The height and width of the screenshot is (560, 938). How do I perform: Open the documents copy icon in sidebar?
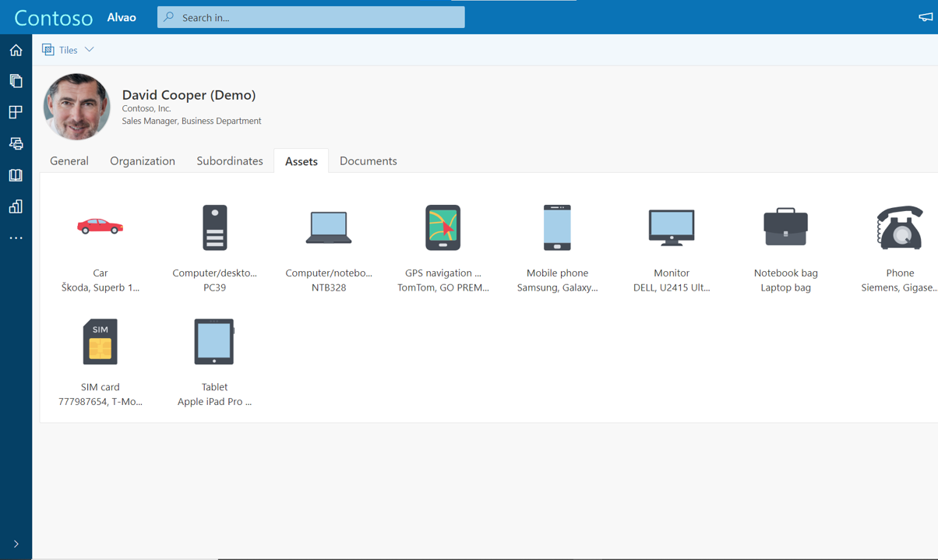pyautogui.click(x=16, y=81)
